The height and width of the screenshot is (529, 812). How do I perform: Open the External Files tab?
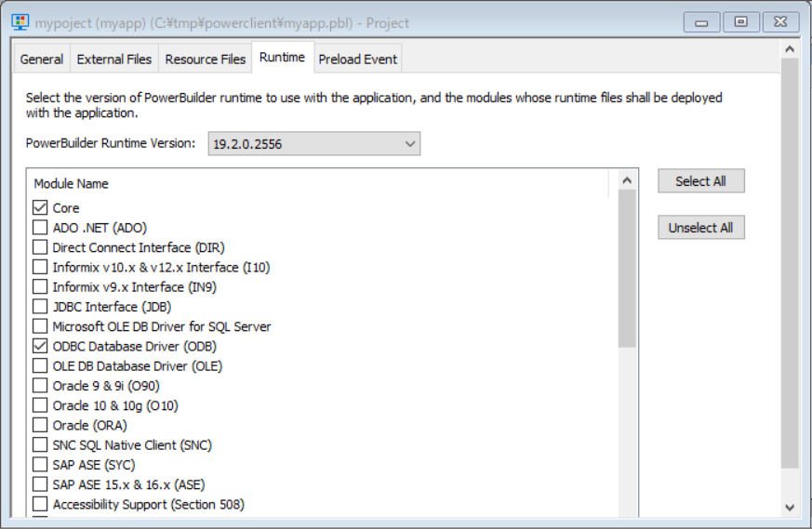113,60
